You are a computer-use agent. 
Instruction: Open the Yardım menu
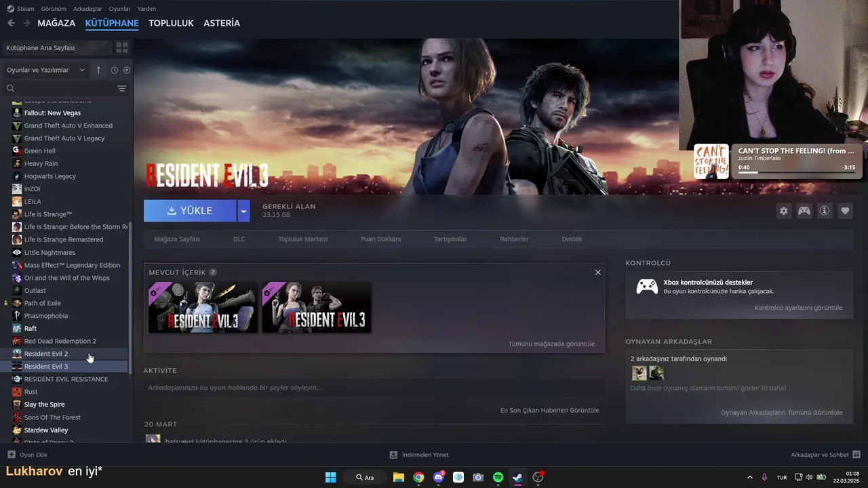coord(146,9)
